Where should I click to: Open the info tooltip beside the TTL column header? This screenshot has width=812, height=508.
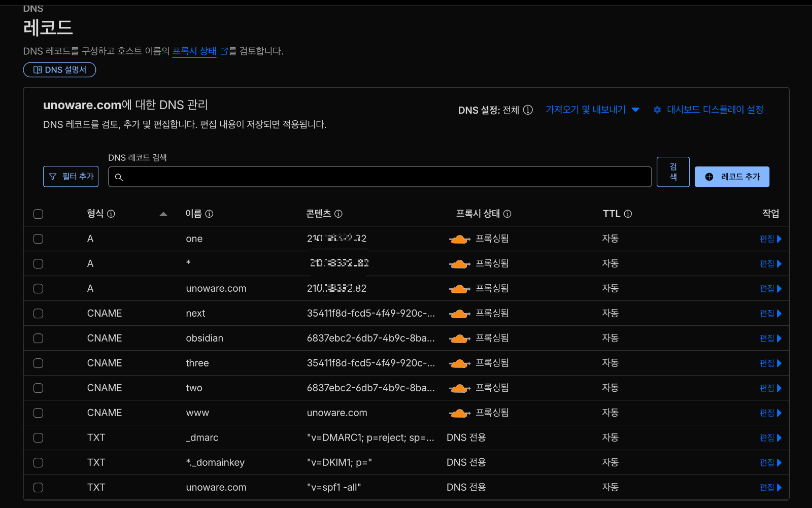point(628,214)
